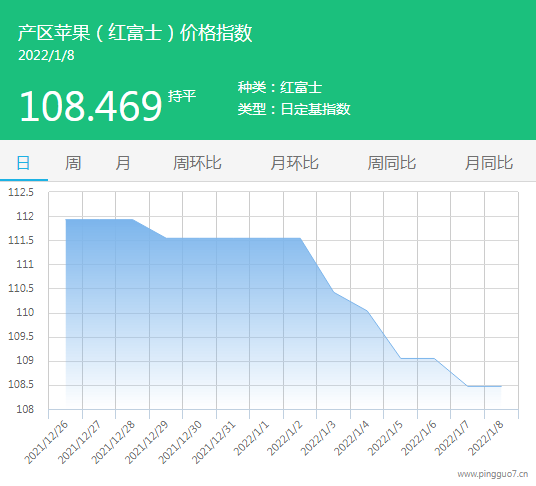This screenshot has height=486, width=536.
Task: Switch to 周环比 tab
Action: 197,163
